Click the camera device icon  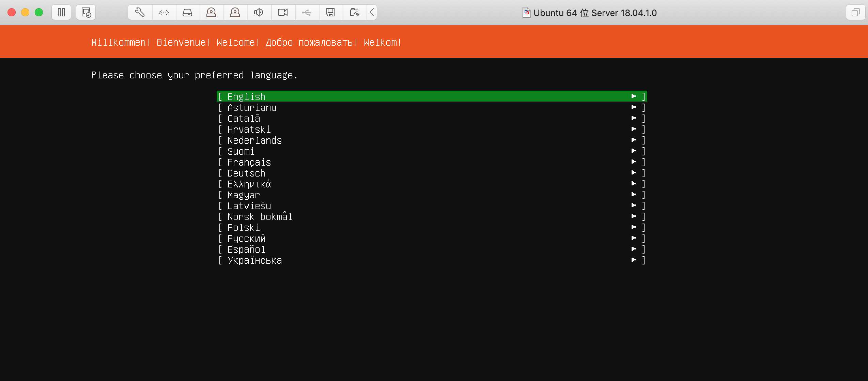[x=283, y=13]
